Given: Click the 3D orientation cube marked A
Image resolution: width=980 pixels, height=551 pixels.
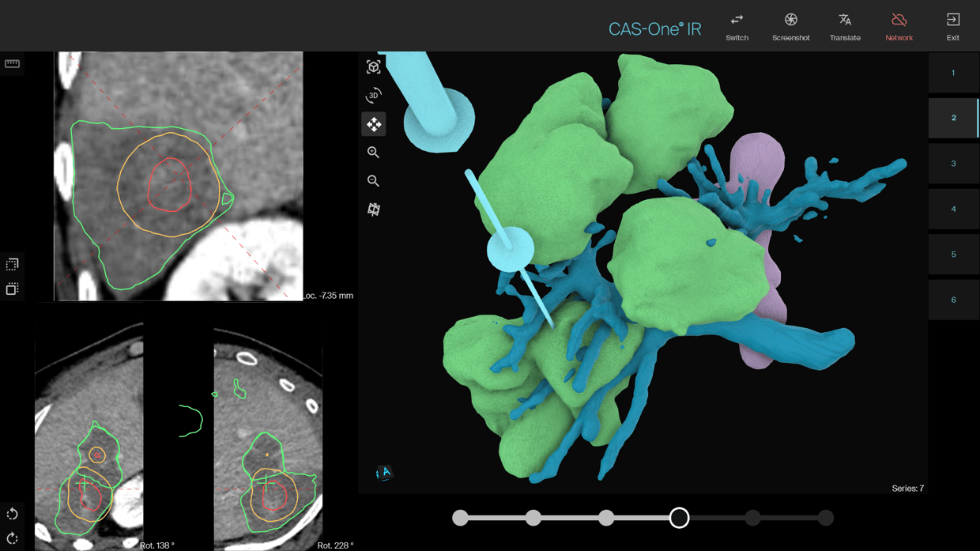Looking at the screenshot, I should click(384, 473).
